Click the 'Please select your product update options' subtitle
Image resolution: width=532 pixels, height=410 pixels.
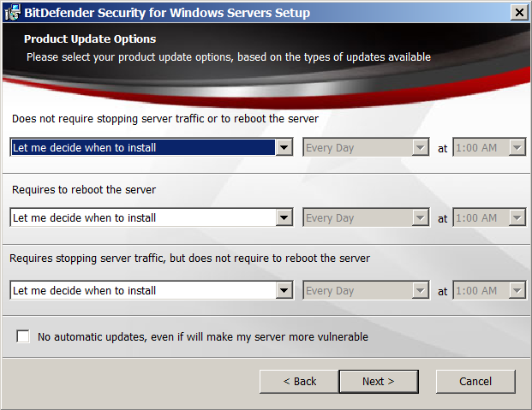[x=229, y=57]
